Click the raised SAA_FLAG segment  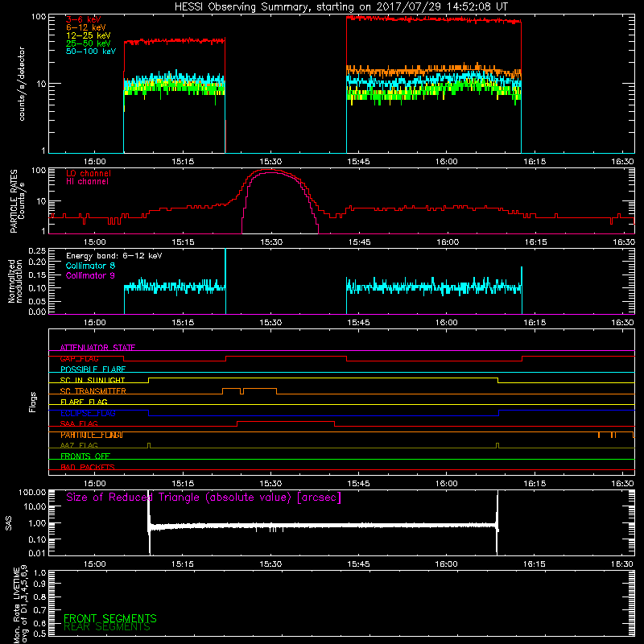tap(286, 421)
